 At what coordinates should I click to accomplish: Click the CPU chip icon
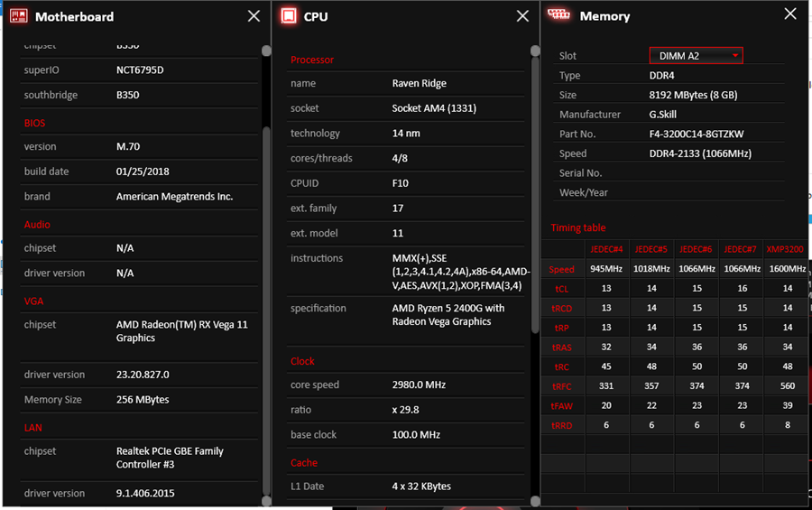pyautogui.click(x=289, y=16)
